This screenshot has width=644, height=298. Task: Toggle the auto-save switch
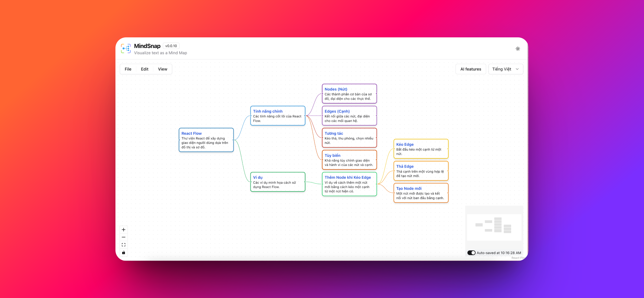[471, 253]
